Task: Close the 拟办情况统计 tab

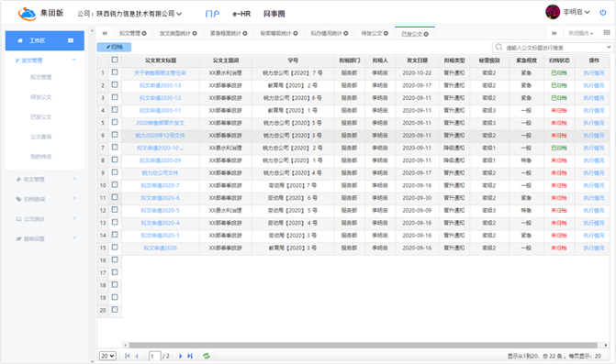Action: tap(346, 33)
